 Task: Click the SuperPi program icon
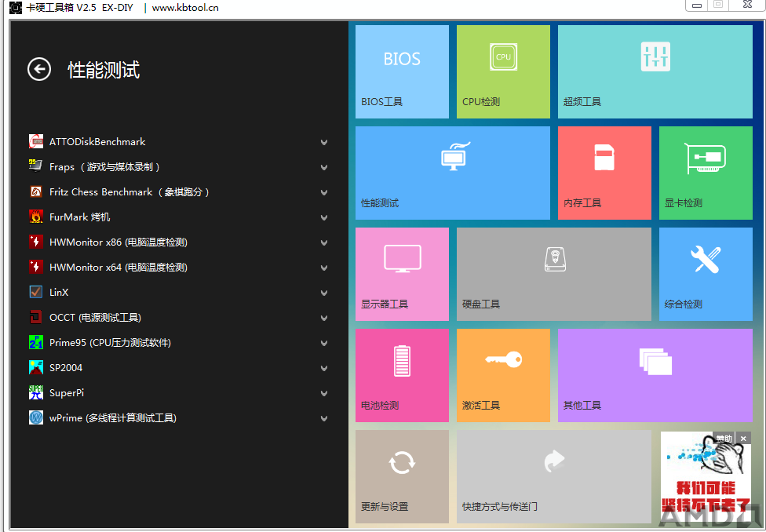pos(35,393)
